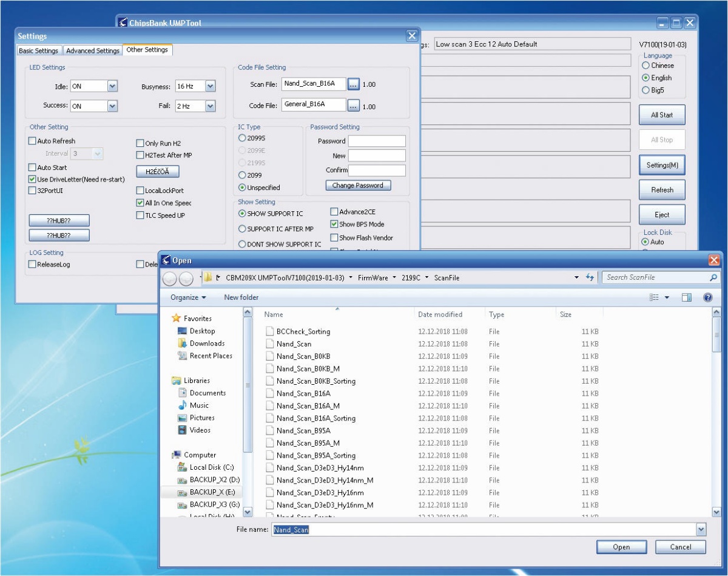
Task: Click the Music library icon
Action: click(182, 405)
